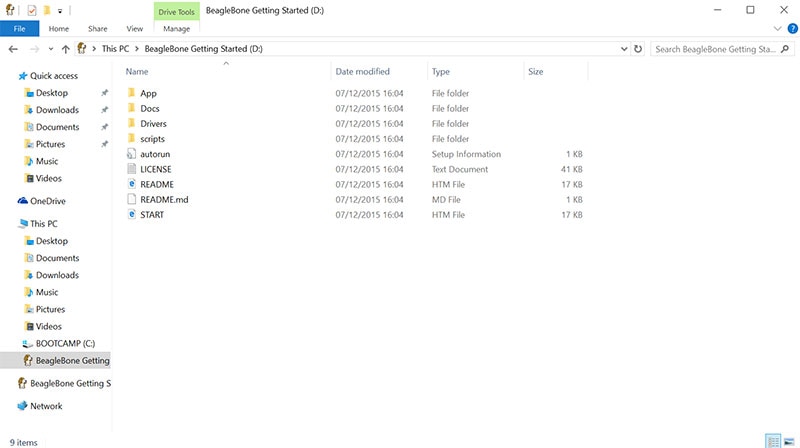This screenshot has width=800, height=448.
Task: Open the recent locations dropdown arrow
Action: pyautogui.click(x=51, y=48)
